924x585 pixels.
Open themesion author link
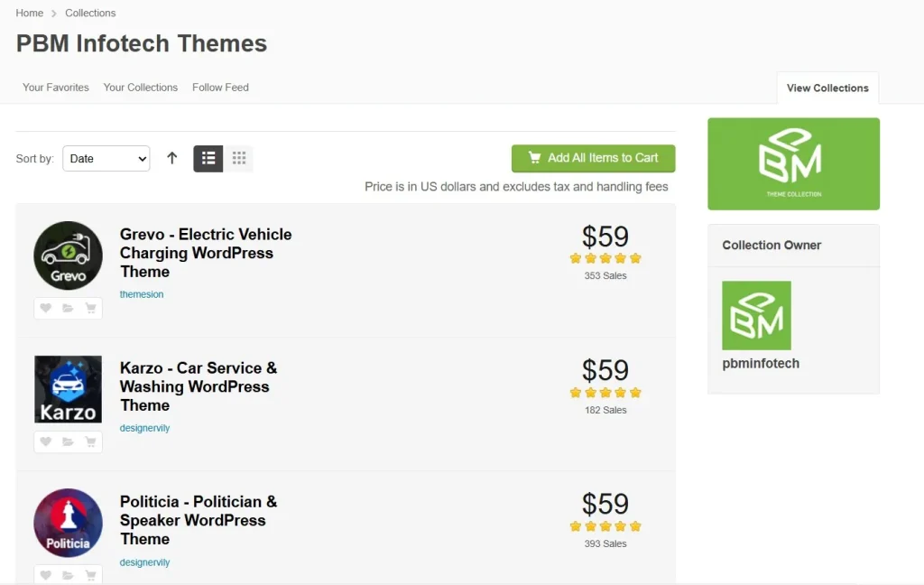tap(142, 294)
